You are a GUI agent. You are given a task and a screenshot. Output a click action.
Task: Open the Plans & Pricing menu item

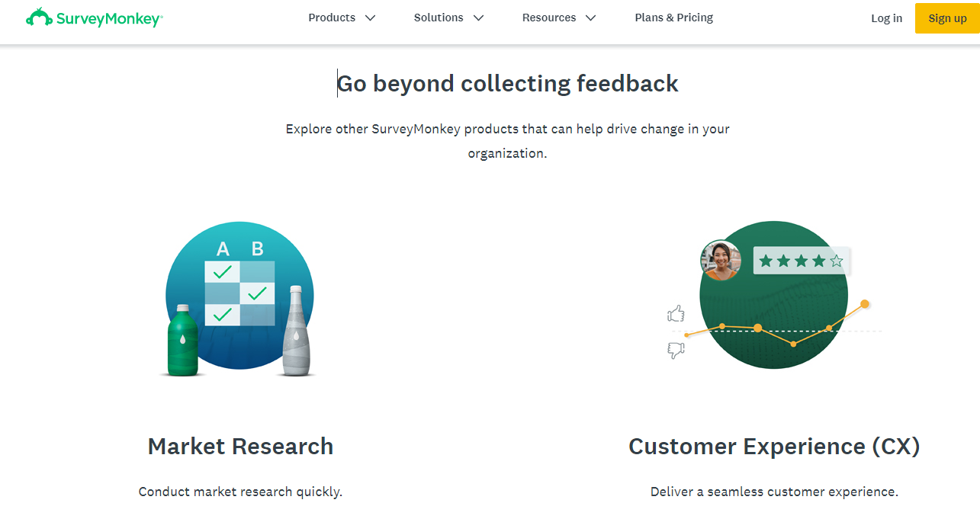(x=674, y=18)
